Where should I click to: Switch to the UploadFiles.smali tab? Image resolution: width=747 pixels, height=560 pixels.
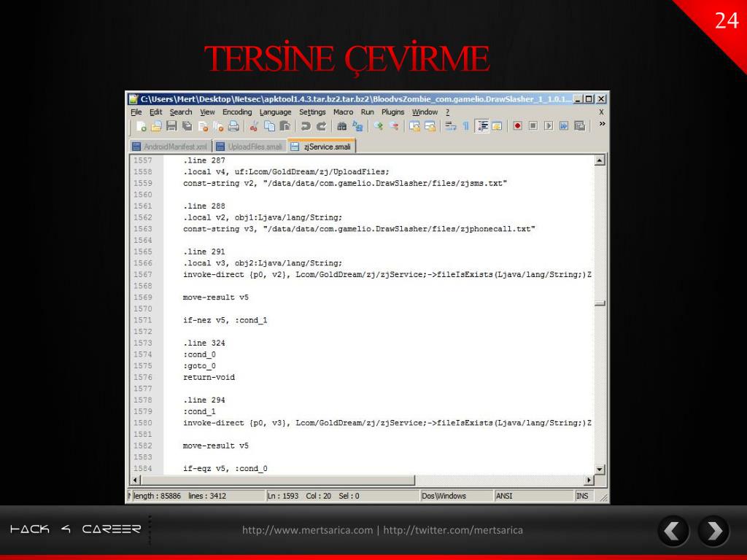click(x=250, y=147)
